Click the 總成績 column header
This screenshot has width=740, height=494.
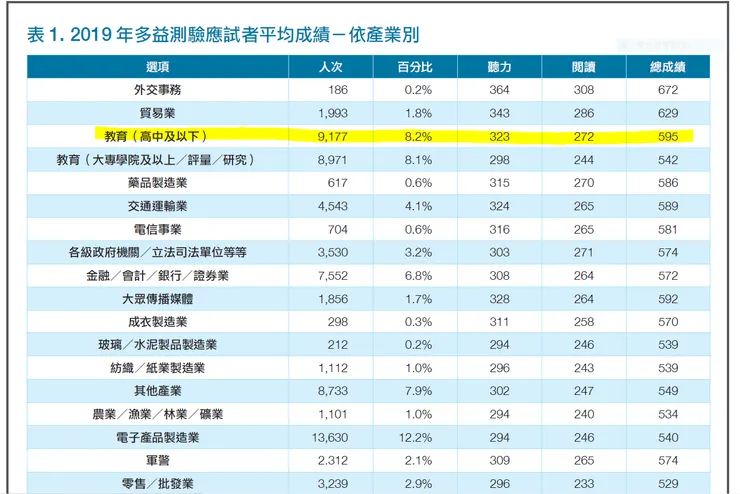668,67
